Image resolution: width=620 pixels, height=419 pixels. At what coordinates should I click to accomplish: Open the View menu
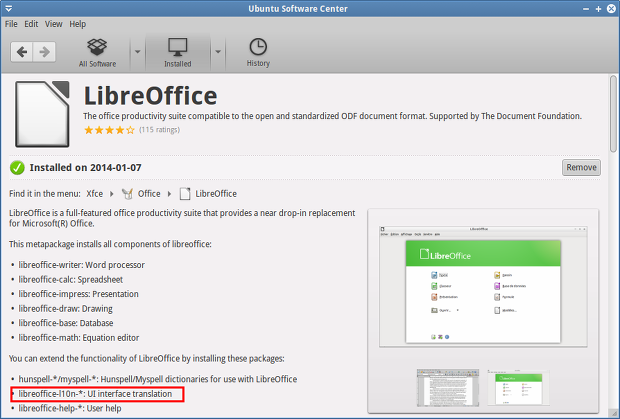tap(53, 24)
